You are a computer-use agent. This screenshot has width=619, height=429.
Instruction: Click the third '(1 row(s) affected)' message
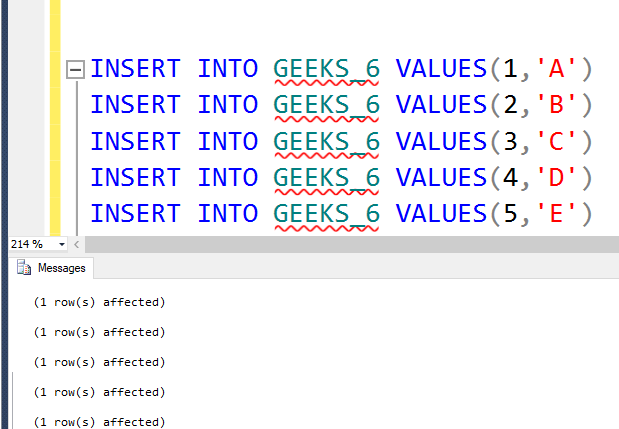pos(99,362)
